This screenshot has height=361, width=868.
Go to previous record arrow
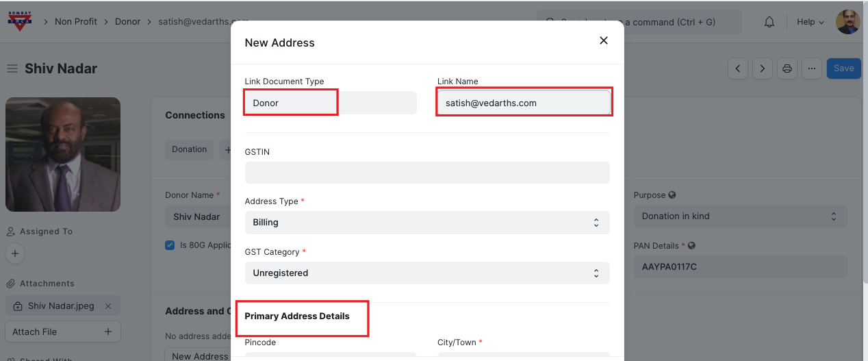click(738, 69)
